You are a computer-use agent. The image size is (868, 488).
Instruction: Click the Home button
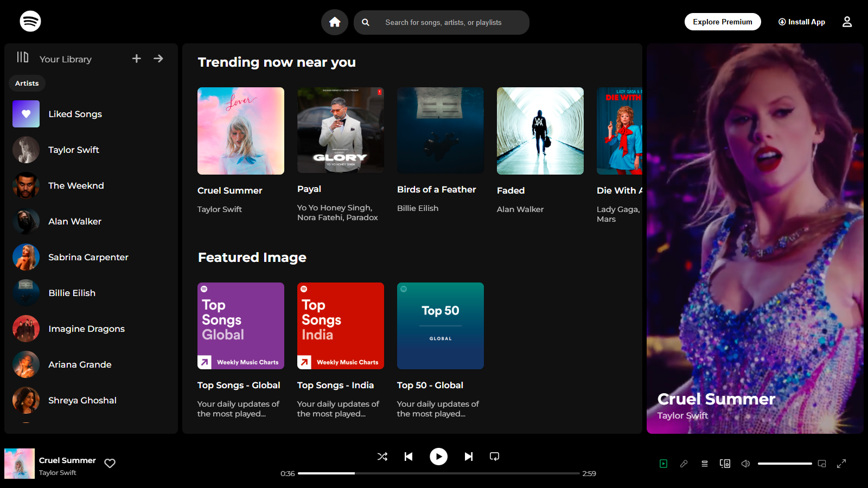335,22
